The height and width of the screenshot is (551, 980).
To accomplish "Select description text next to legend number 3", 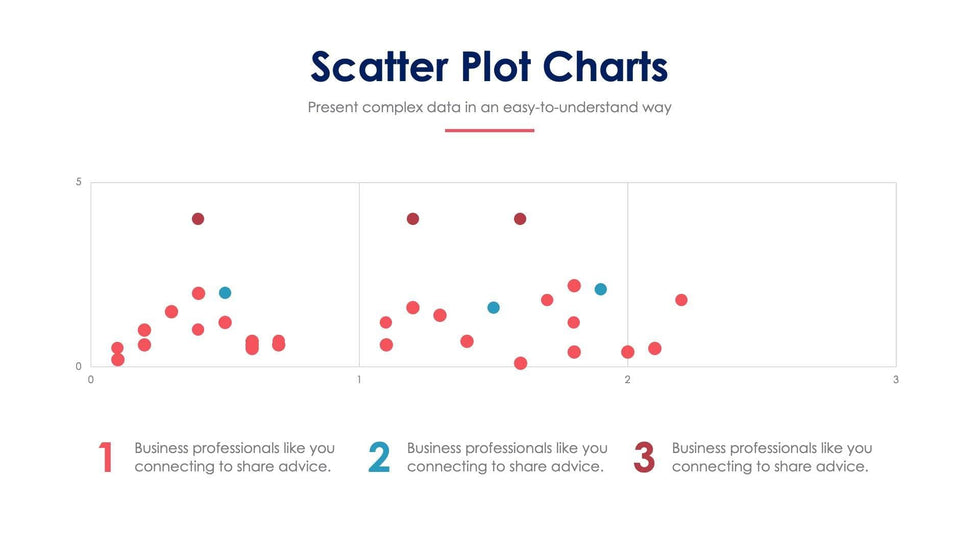I will (771, 457).
